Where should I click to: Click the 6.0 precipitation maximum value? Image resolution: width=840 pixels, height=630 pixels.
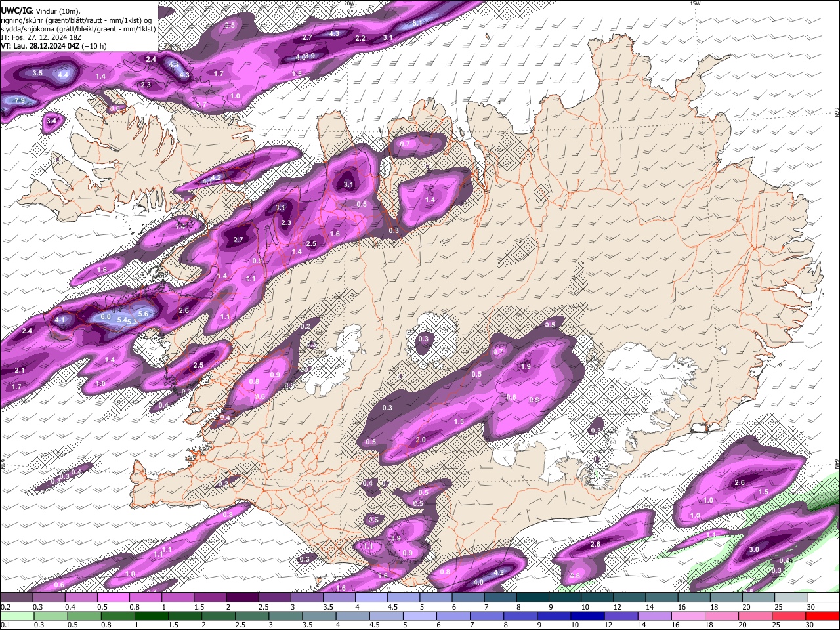point(105,316)
